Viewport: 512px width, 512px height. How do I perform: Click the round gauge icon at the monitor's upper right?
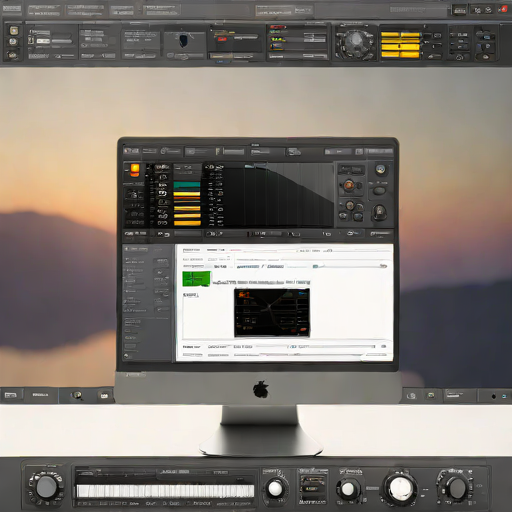pos(380,169)
